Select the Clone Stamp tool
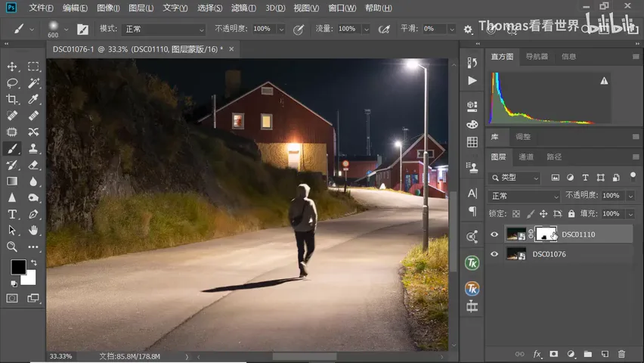Image resolution: width=644 pixels, height=363 pixels. pos(33,148)
